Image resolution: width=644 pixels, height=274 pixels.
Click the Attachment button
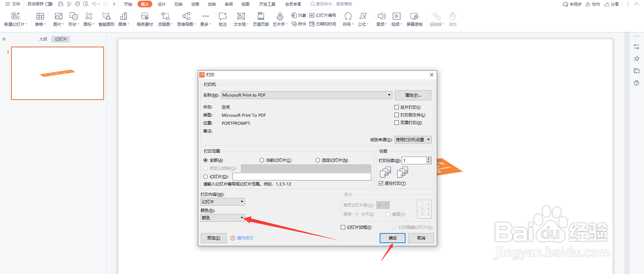pyautogui.click(x=299, y=24)
